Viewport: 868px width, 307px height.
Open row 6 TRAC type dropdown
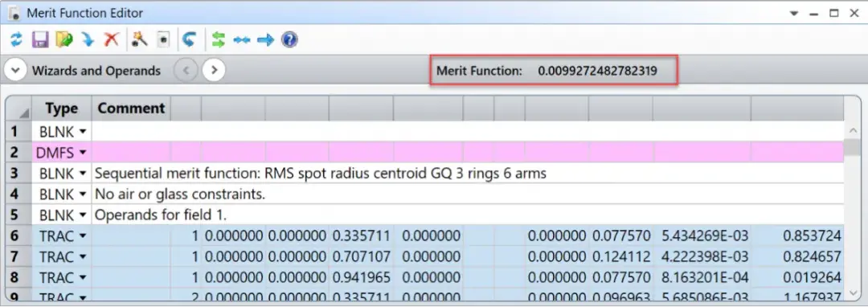[x=83, y=236]
